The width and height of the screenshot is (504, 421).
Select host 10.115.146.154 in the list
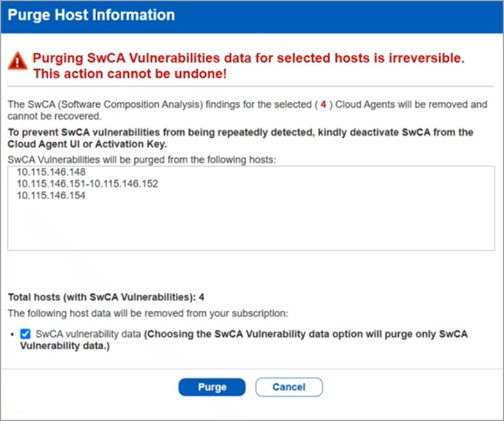click(51, 195)
